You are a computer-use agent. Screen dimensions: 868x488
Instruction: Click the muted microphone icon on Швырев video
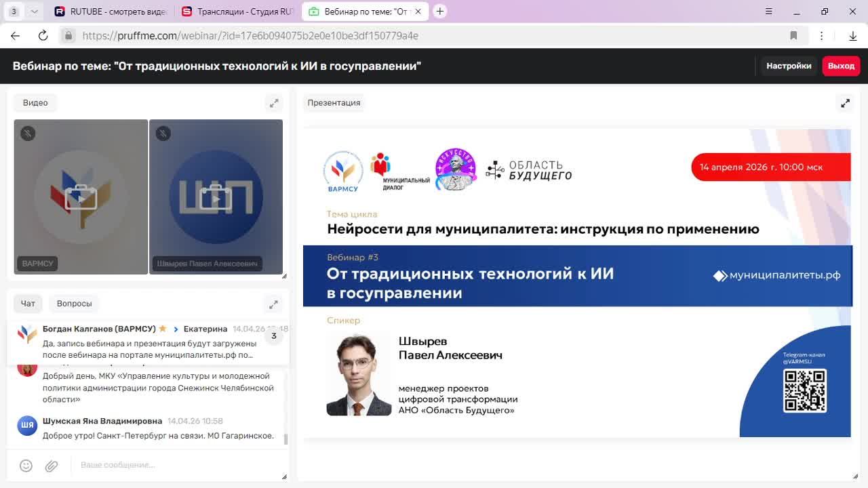(x=163, y=134)
